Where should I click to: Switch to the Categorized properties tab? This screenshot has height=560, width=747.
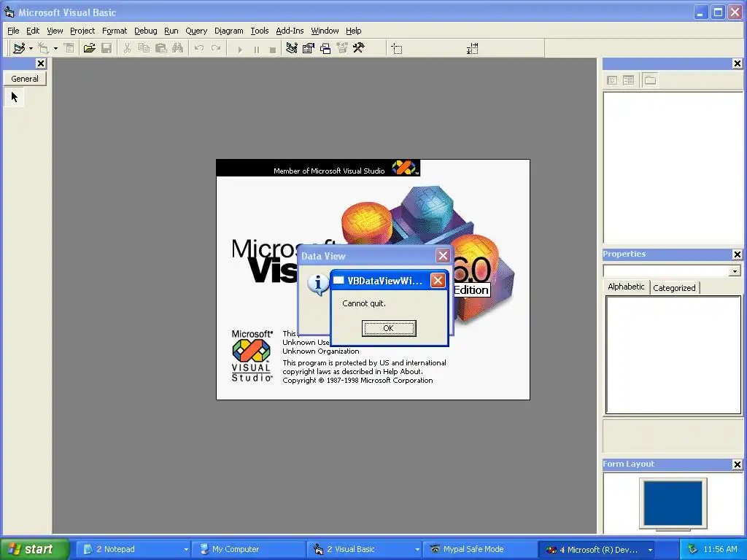(x=674, y=287)
